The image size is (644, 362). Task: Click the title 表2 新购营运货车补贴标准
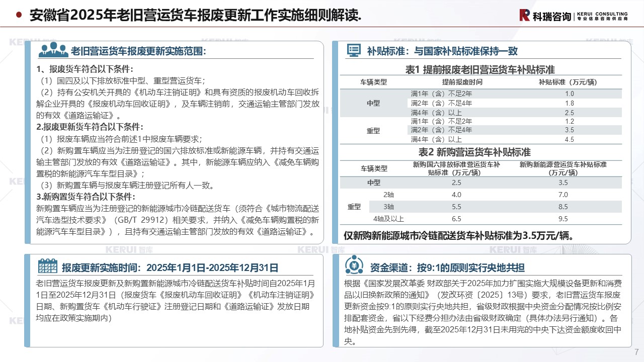(x=475, y=151)
